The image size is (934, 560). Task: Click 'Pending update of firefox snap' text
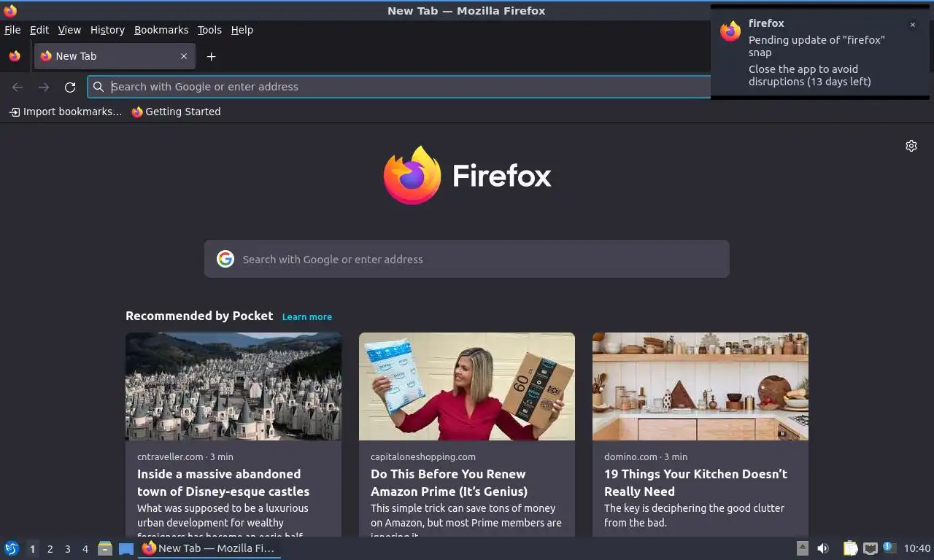[x=817, y=46]
